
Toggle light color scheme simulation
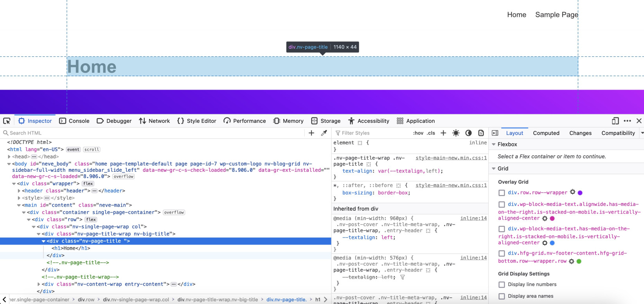click(456, 133)
